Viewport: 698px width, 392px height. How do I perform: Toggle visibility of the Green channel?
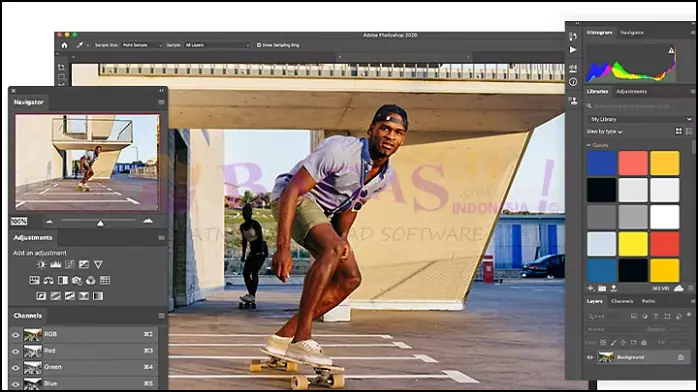16,368
